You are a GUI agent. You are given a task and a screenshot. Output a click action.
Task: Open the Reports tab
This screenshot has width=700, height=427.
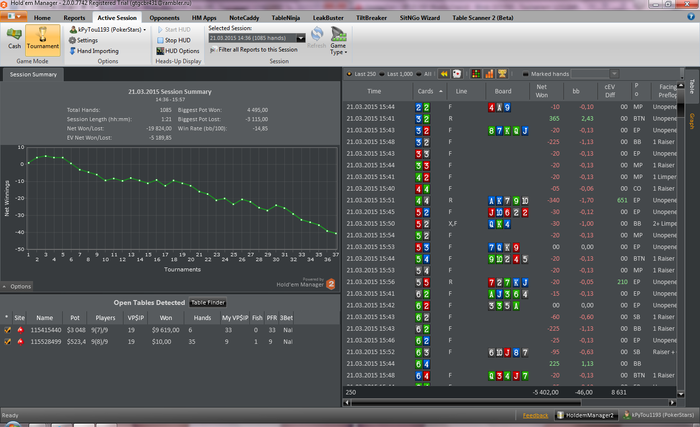point(74,18)
